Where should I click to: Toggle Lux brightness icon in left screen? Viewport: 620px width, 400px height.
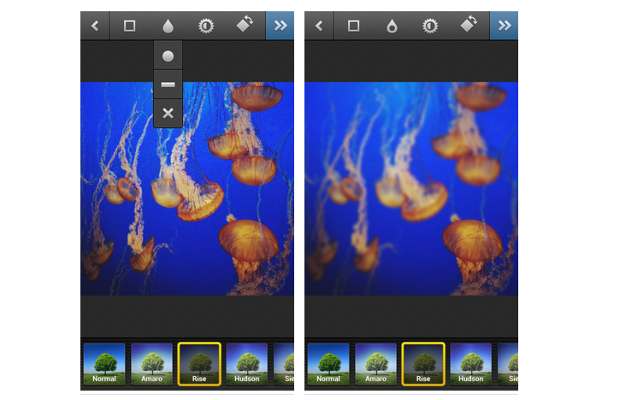(x=206, y=26)
